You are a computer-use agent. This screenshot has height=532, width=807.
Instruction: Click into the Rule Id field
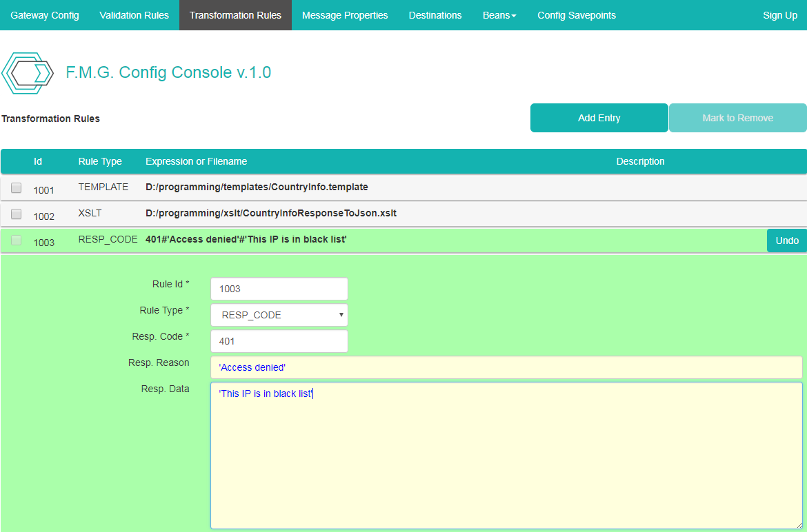point(279,289)
